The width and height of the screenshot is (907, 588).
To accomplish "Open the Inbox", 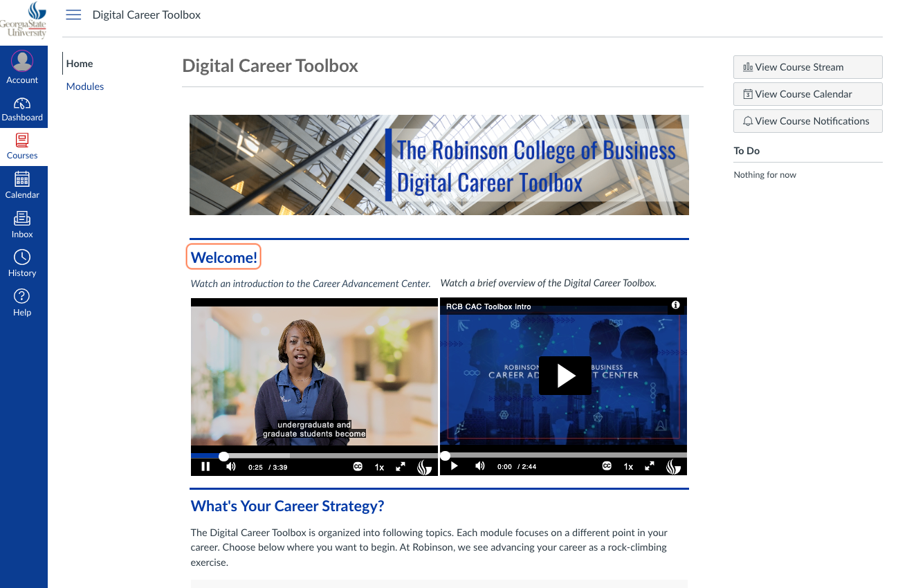I will [x=22, y=225].
